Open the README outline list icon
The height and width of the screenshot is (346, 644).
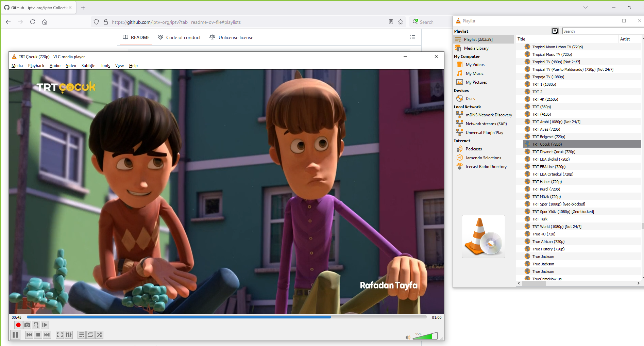point(413,37)
